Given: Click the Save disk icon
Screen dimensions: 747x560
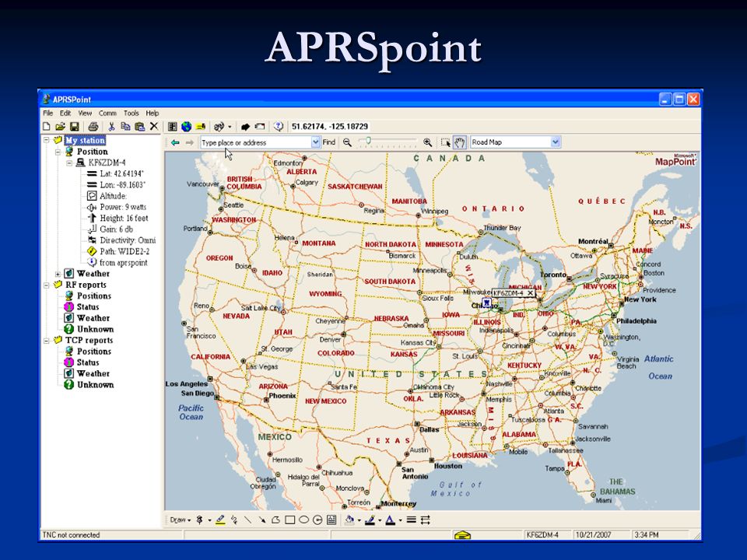Looking at the screenshot, I should [75, 127].
